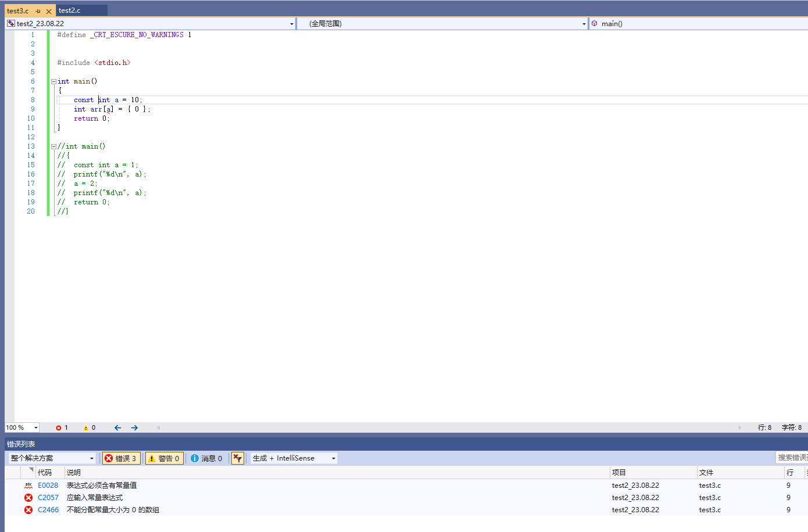
Task: Focus the error list search box
Action: point(792,458)
